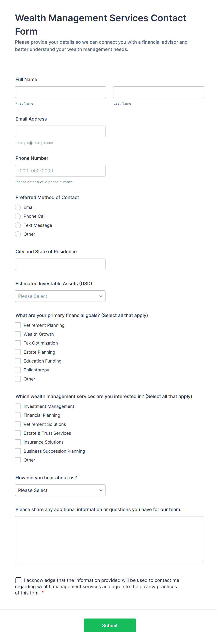Image resolution: width=217 pixels, height=644 pixels.
Task: Enable the Philanthropy checkbox
Action: pos(18,370)
